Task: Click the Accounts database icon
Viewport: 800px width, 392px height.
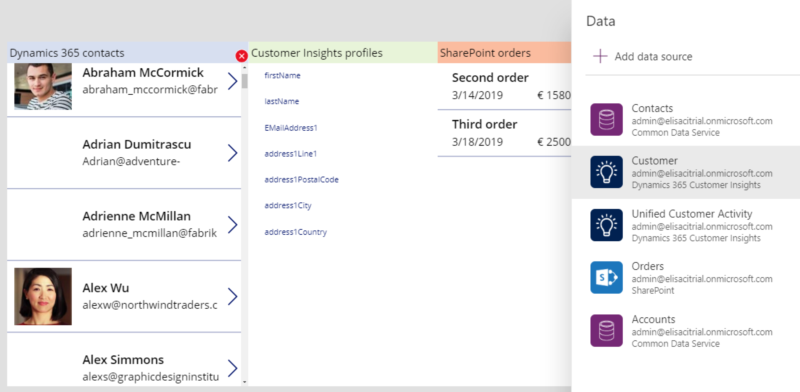Action: point(606,330)
